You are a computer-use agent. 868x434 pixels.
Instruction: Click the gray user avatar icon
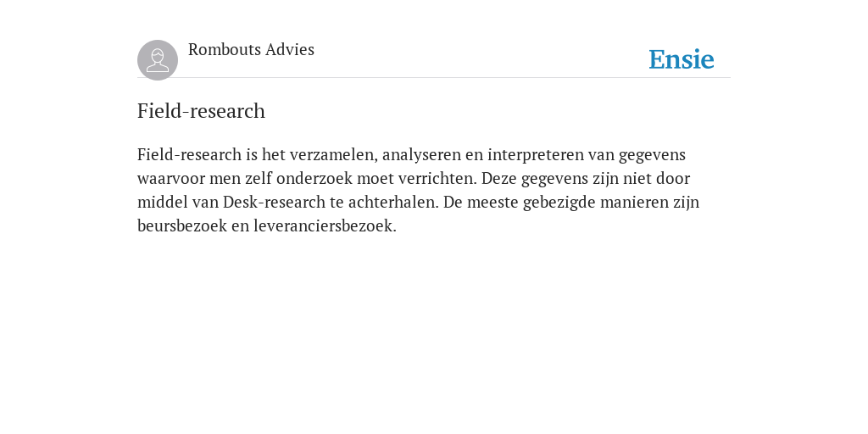(158, 60)
